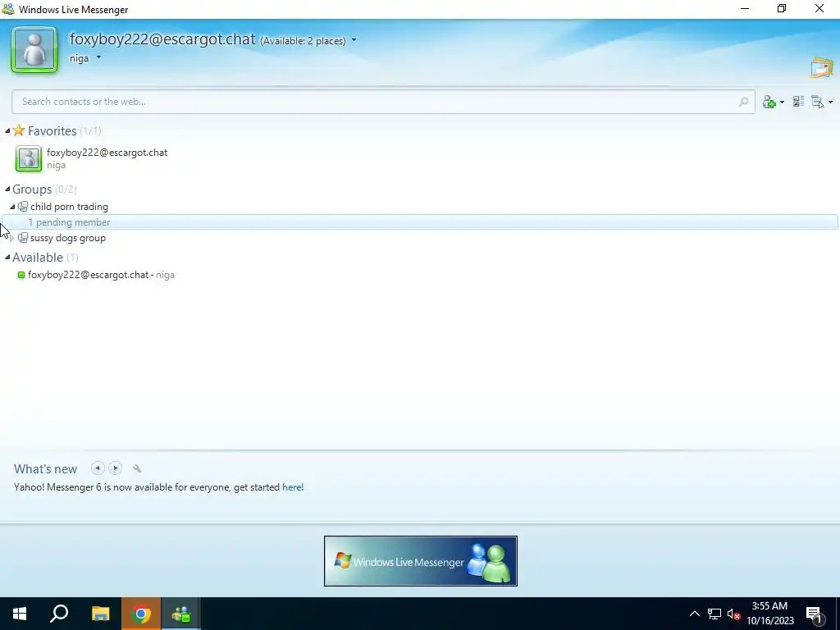Select foxyboy222@escargot.chat under Favorites
The image size is (840, 630).
[107, 153]
